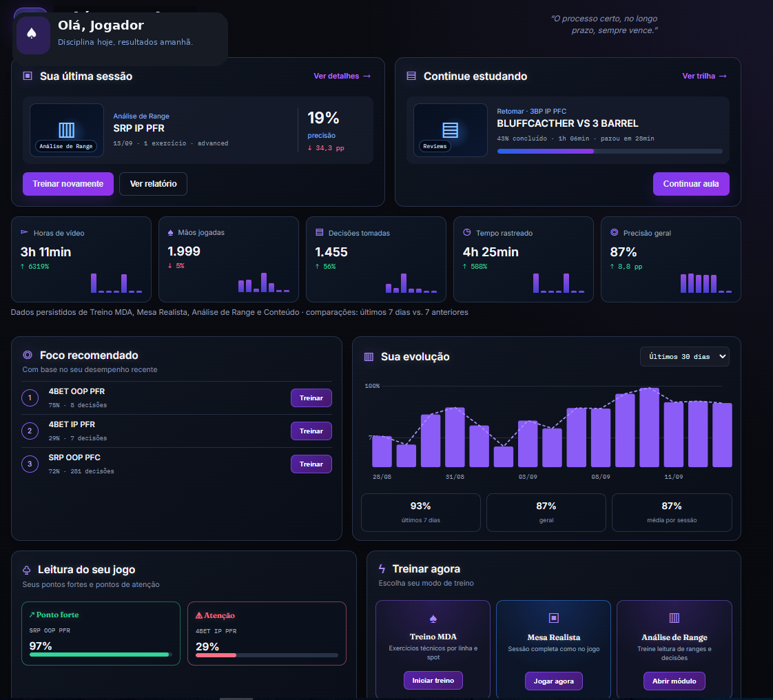Click the columns icon in Análise de Range card
Screen dimensions: 773x700
674,618
